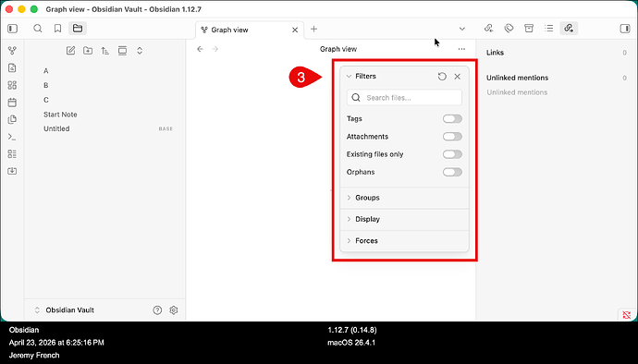Image resolution: width=638 pixels, height=364 pixels.
Task: Enable the Tags filter toggle
Action: point(452,119)
